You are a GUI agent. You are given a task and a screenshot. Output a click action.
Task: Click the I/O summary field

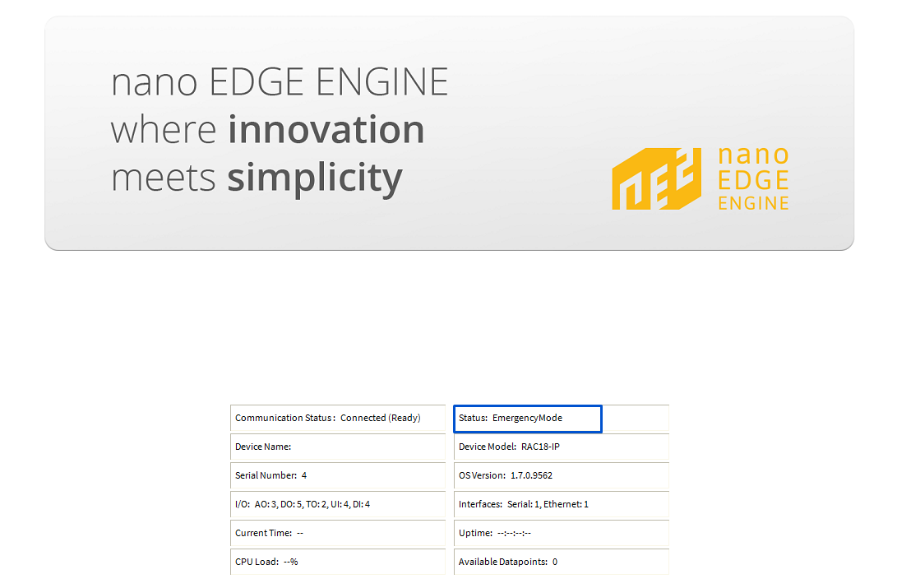337,504
